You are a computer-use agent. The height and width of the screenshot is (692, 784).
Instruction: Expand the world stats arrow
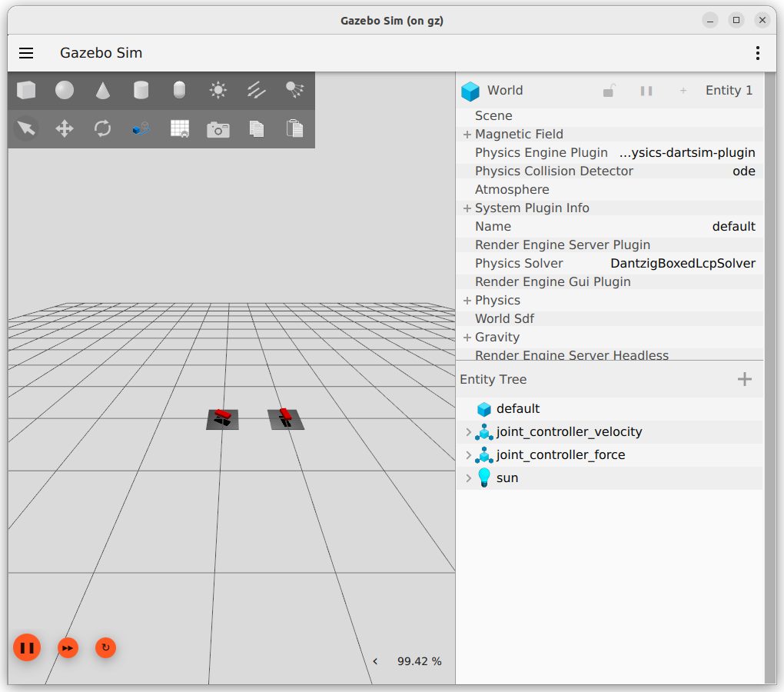pos(376,661)
